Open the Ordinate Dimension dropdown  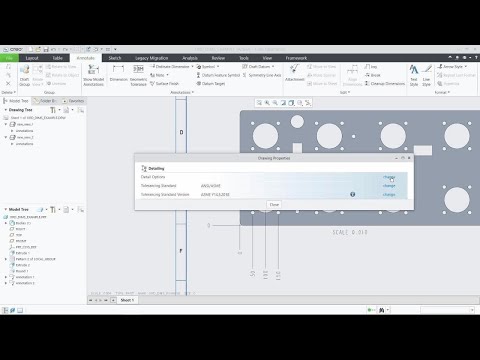pyautogui.click(x=192, y=67)
